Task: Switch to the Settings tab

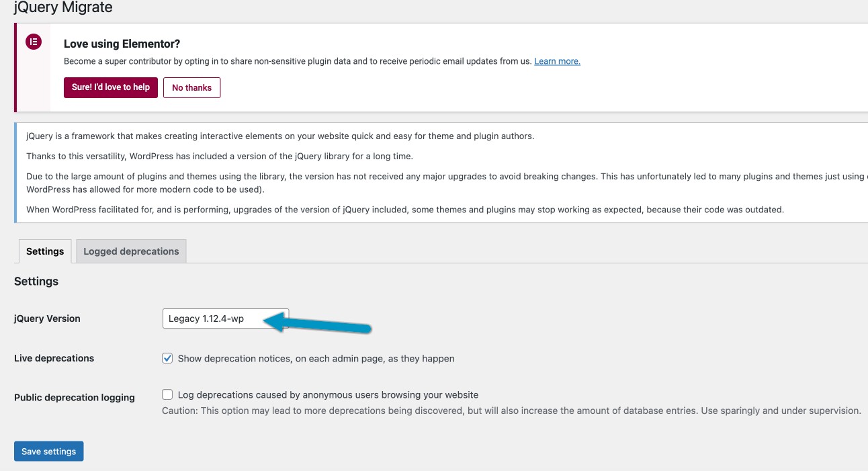Action: coord(44,251)
